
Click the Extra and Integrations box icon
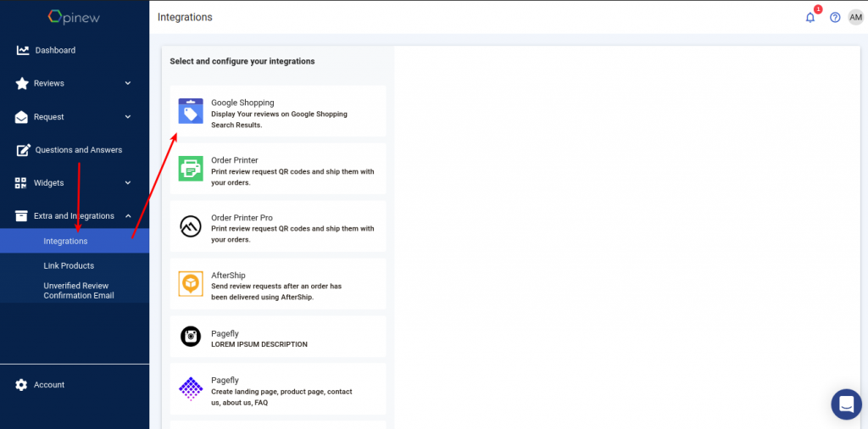(x=21, y=216)
